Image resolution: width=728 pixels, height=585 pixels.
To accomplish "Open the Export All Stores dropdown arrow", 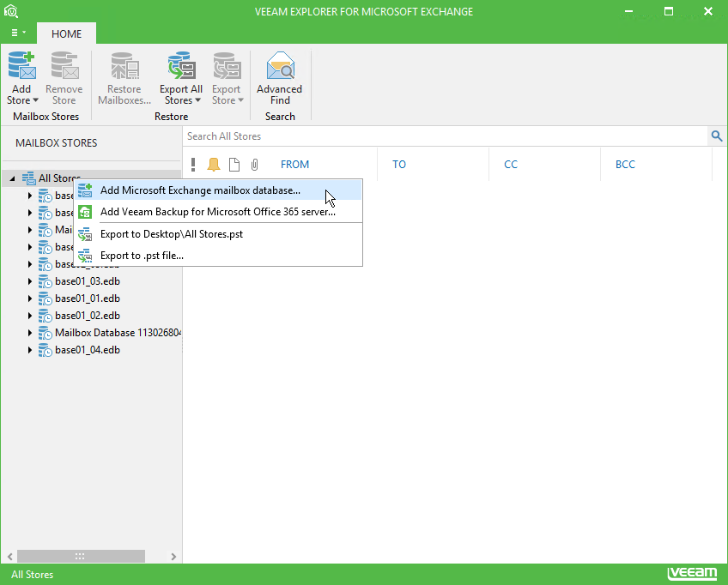I will click(x=197, y=100).
